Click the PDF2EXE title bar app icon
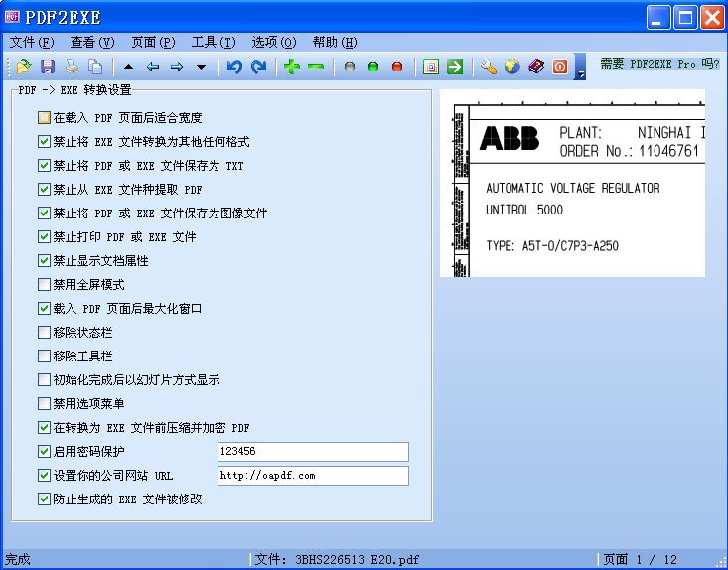 click(x=13, y=17)
